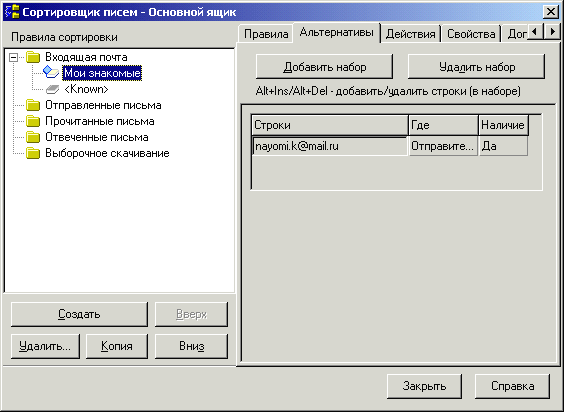Click the Да cell under Наличие
The height and width of the screenshot is (412, 564).
[x=503, y=146]
